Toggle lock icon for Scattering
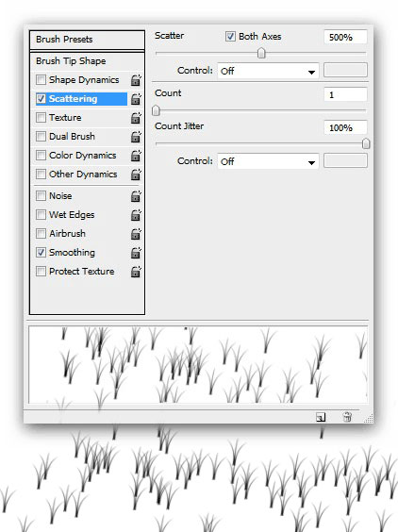The image size is (398, 532). (x=136, y=99)
